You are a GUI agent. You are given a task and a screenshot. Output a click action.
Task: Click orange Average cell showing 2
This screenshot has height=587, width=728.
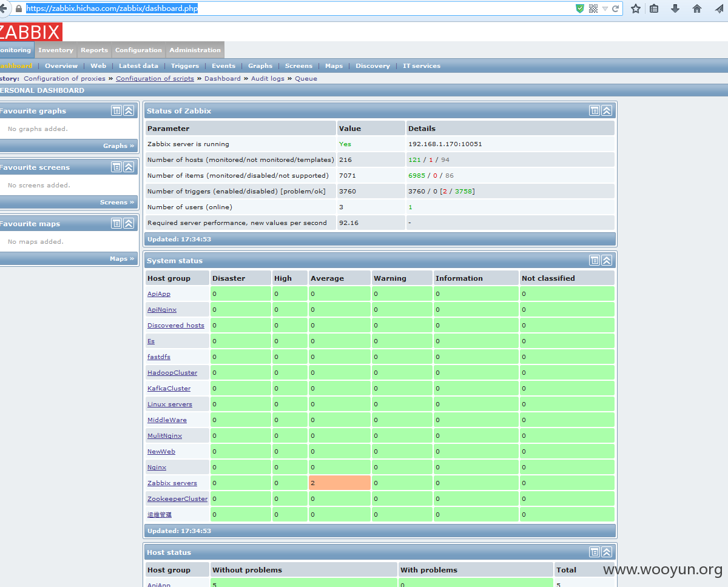point(340,483)
